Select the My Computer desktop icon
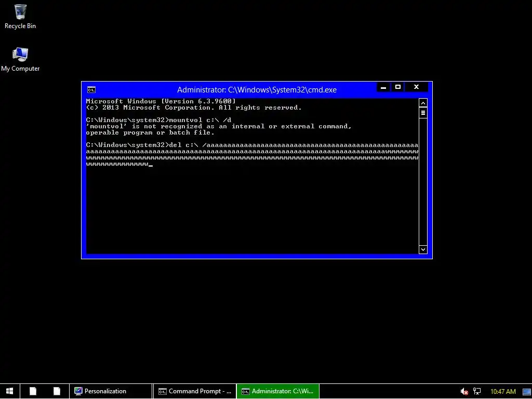 (x=20, y=59)
